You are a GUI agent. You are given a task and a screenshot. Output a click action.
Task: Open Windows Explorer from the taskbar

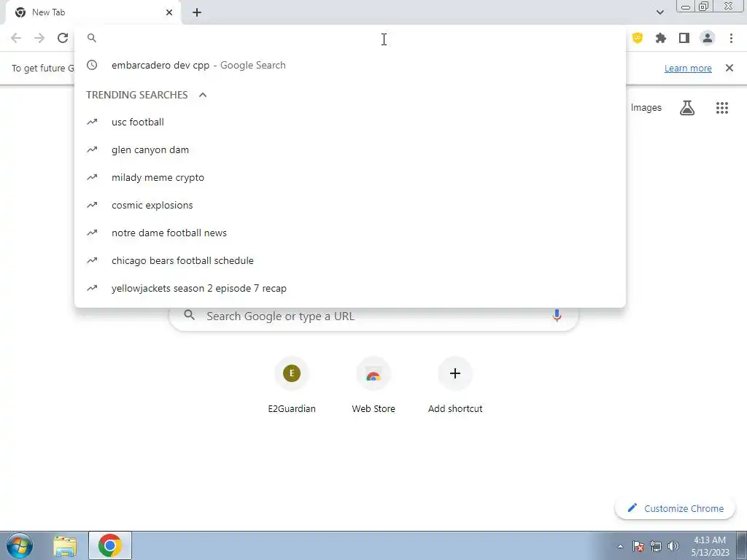pyautogui.click(x=65, y=546)
